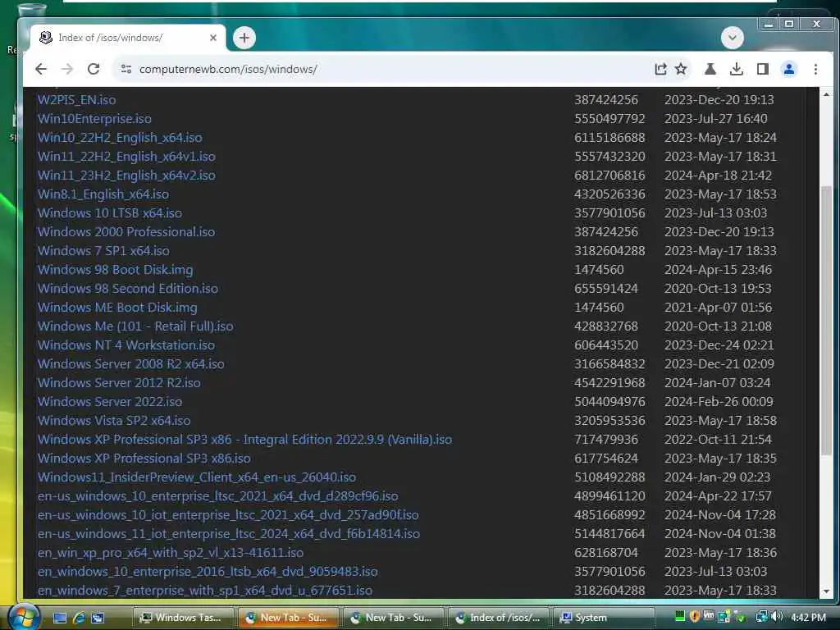Click the scrollbar up arrow
This screenshot has width=840, height=630.
[x=826, y=94]
